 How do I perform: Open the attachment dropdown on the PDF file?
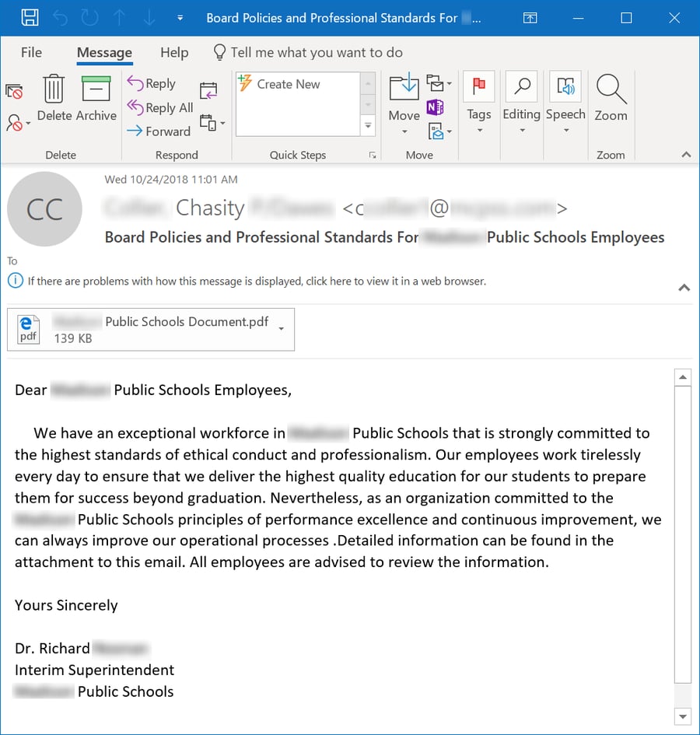(x=281, y=330)
